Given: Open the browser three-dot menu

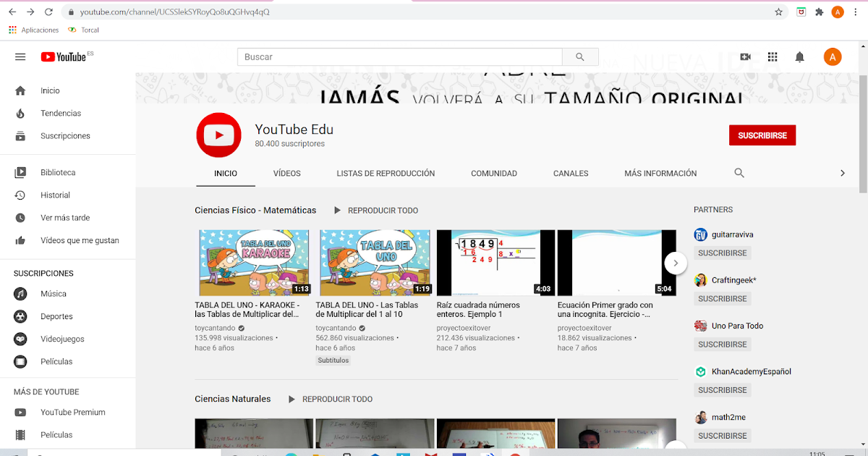Looking at the screenshot, I should 855,12.
